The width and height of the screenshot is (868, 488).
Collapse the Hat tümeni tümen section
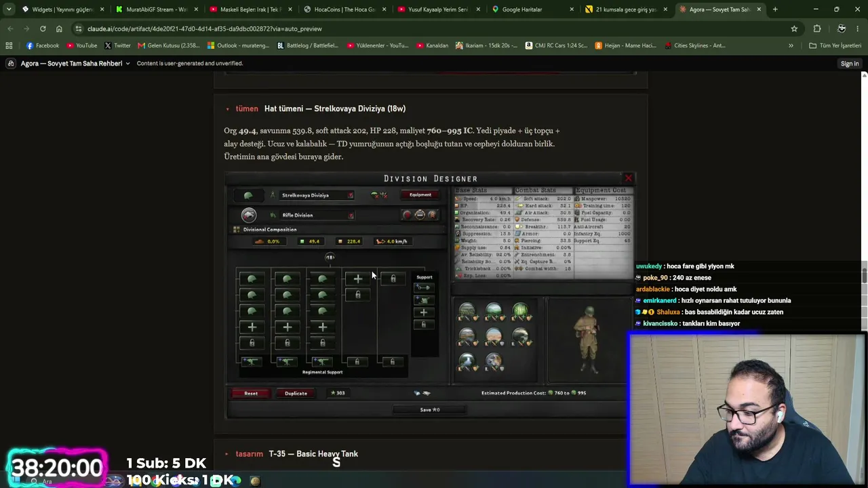point(228,109)
